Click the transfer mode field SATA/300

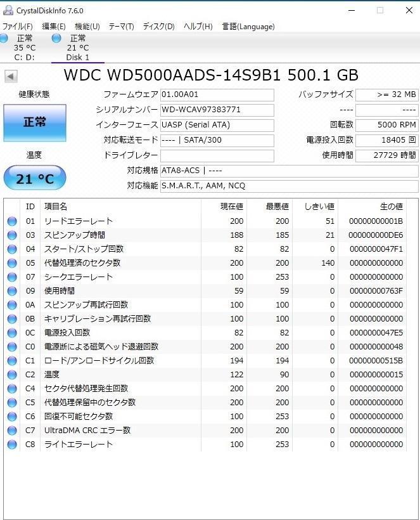pyautogui.click(x=217, y=140)
